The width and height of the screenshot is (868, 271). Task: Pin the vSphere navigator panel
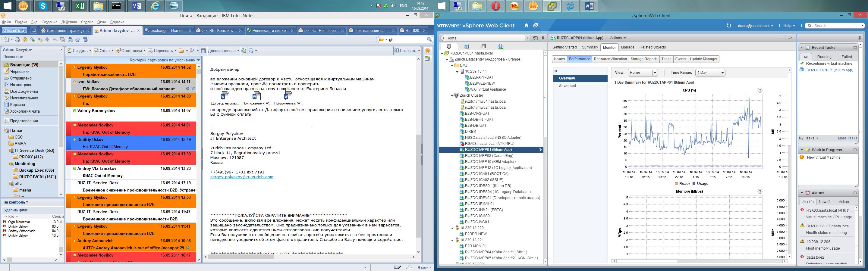coord(543,38)
